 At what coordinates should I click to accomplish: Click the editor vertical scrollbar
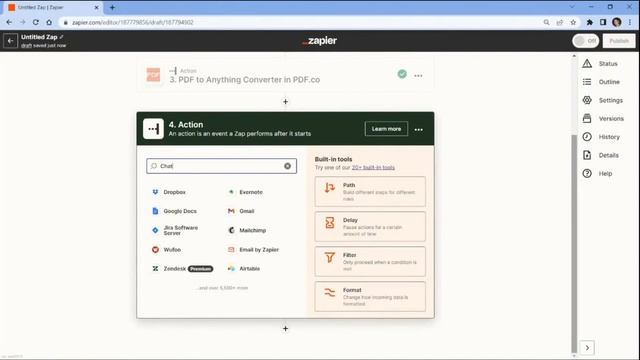point(574,243)
